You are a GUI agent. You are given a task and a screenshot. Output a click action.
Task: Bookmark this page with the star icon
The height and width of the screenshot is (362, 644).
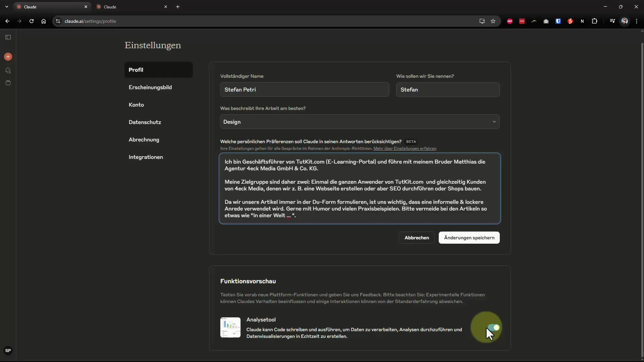pyautogui.click(x=493, y=21)
